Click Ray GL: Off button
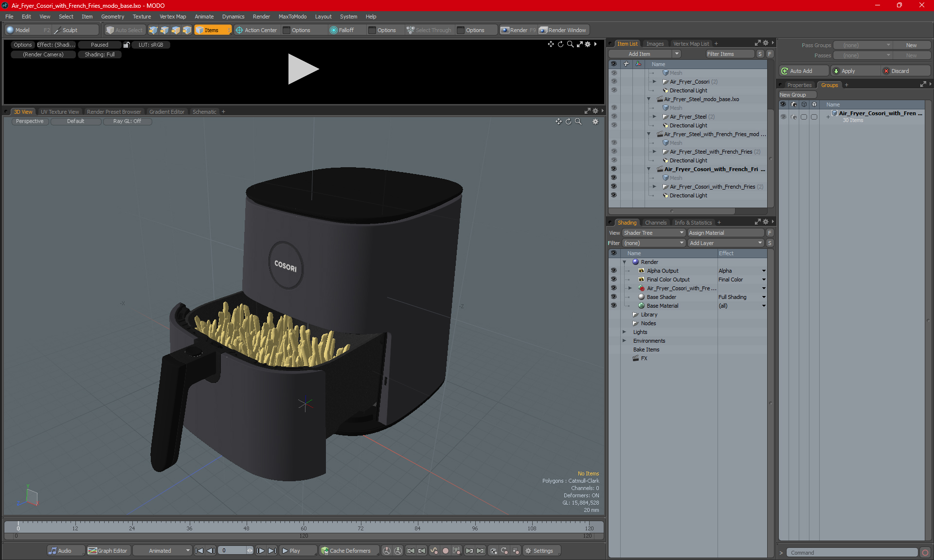Screen dimensions: 934x560 click(x=127, y=122)
